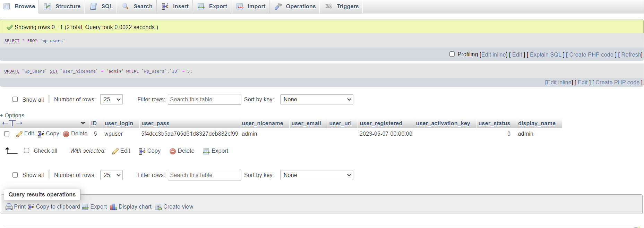Viewport: 644px width, 228px height.
Task: Click the Create view icon
Action: tap(158, 207)
